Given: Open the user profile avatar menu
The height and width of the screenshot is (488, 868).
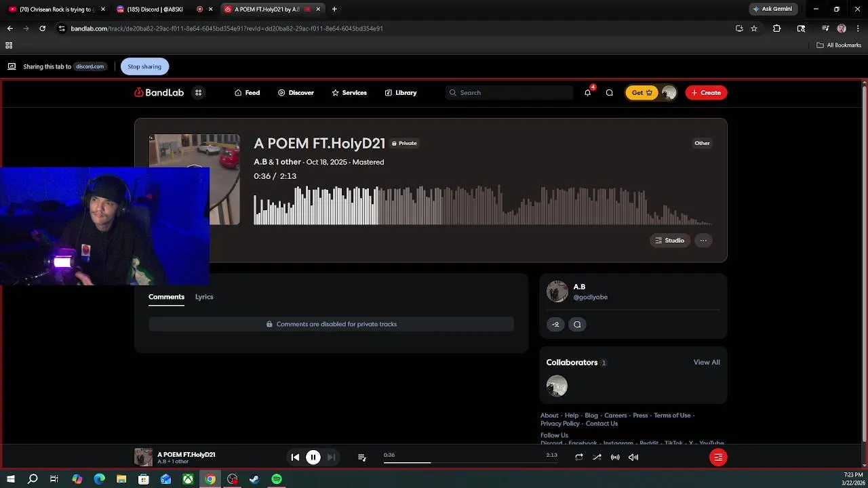Looking at the screenshot, I should [669, 93].
